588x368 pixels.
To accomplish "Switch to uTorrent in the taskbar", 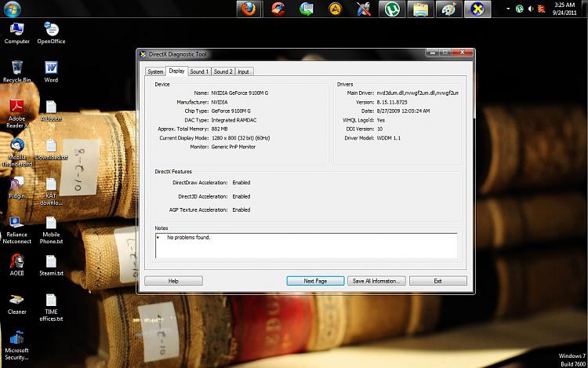I will coord(392,9).
